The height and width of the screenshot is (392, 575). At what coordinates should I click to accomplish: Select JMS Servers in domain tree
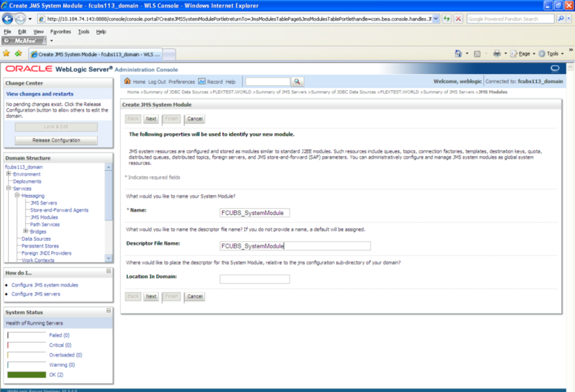tap(44, 202)
